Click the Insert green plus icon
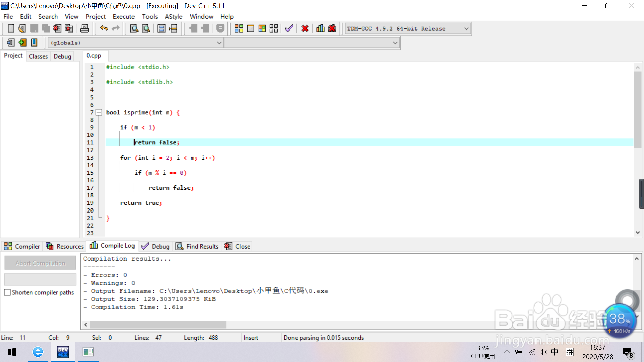 click(x=22, y=43)
